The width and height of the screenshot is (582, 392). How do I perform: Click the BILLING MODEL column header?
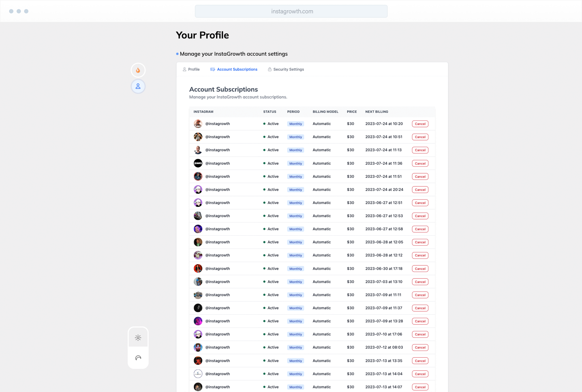click(326, 112)
